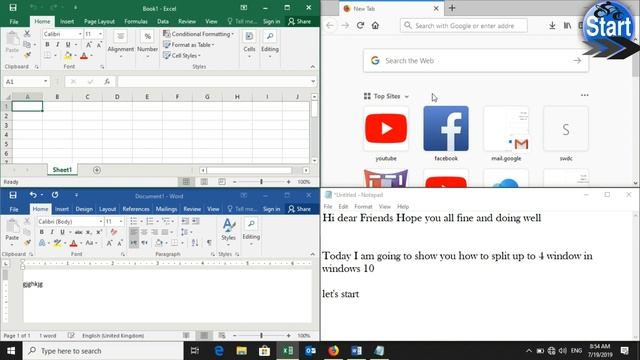Toggle Strikethrough abc in Word
This screenshot has width=640, height=360.
pyautogui.click(x=78, y=232)
